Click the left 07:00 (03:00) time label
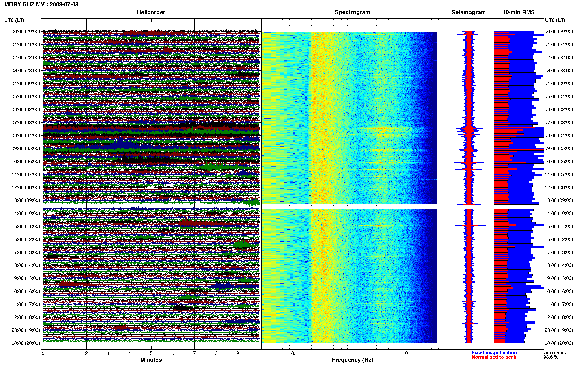This screenshot has width=588, height=368. tap(26, 122)
